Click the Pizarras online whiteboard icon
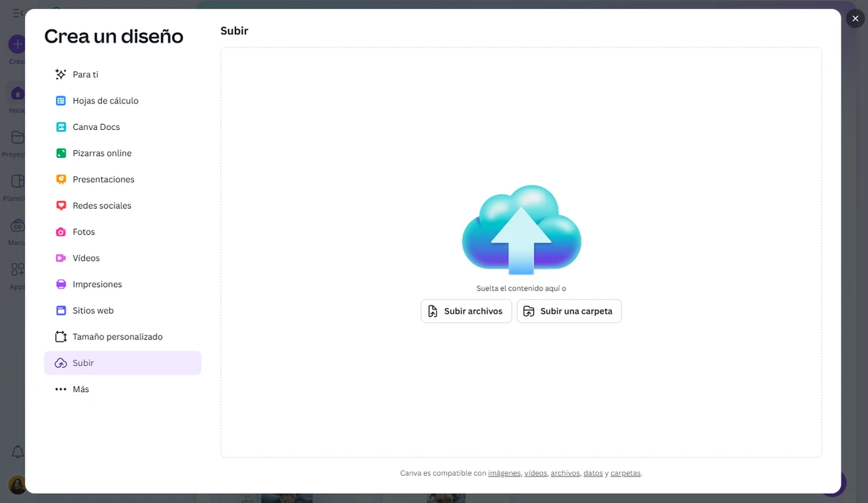Viewport: 868px width, 503px height. (61, 153)
